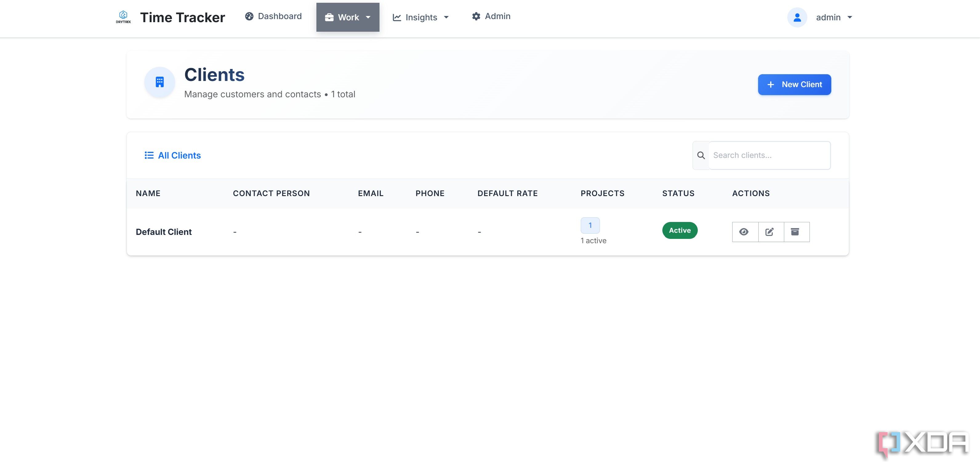Click the Clients page heading
980x471 pixels.
215,74
